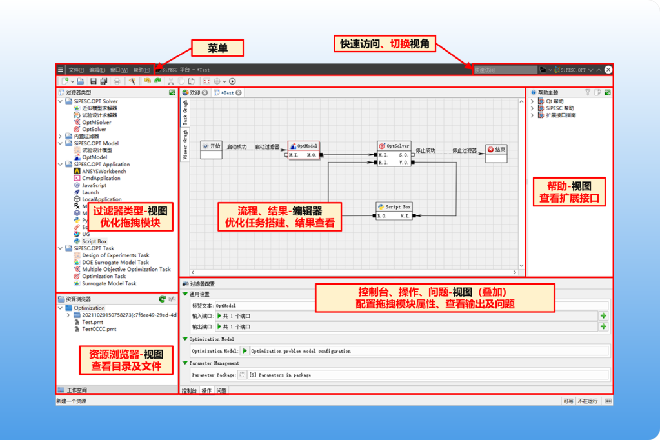Click the run play circle toolbar icon
This screenshot has width=660, height=440.
pyautogui.click(x=232, y=81)
